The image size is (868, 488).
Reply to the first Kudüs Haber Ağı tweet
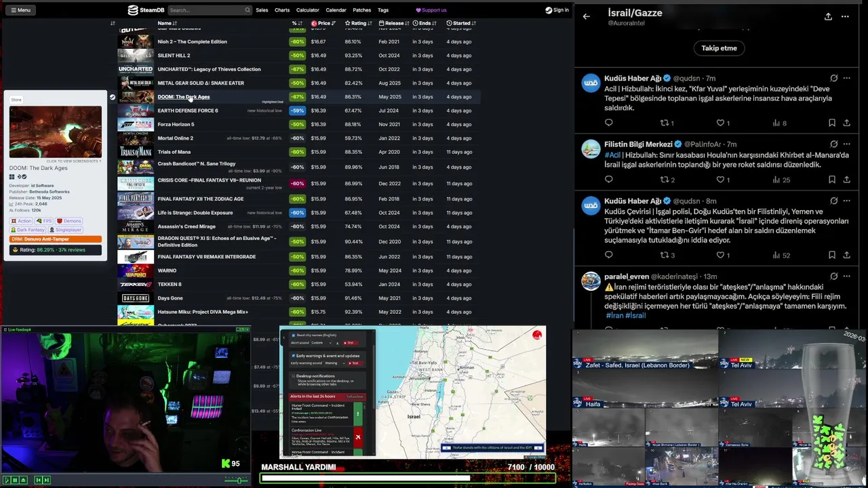tap(608, 123)
